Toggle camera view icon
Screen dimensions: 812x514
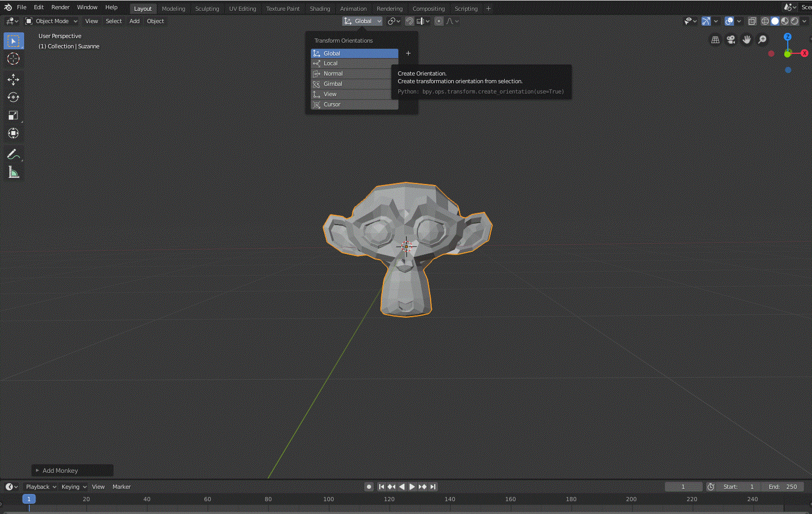(731, 40)
